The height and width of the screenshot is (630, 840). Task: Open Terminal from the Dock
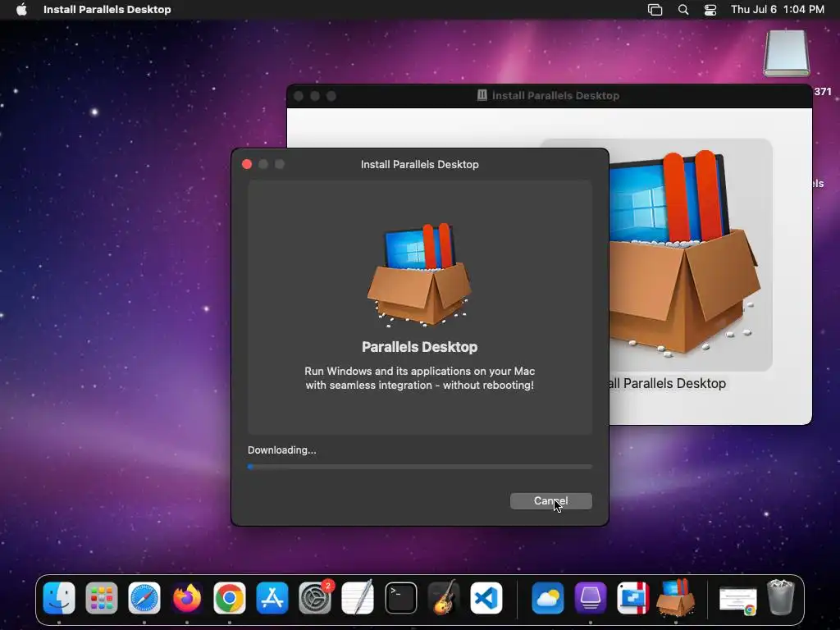click(x=400, y=597)
